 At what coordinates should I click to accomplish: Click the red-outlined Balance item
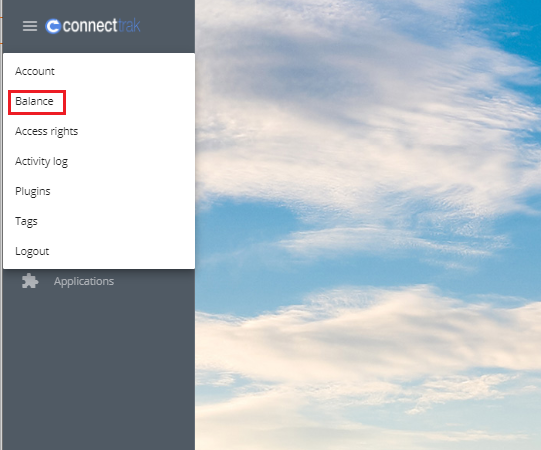point(37,102)
